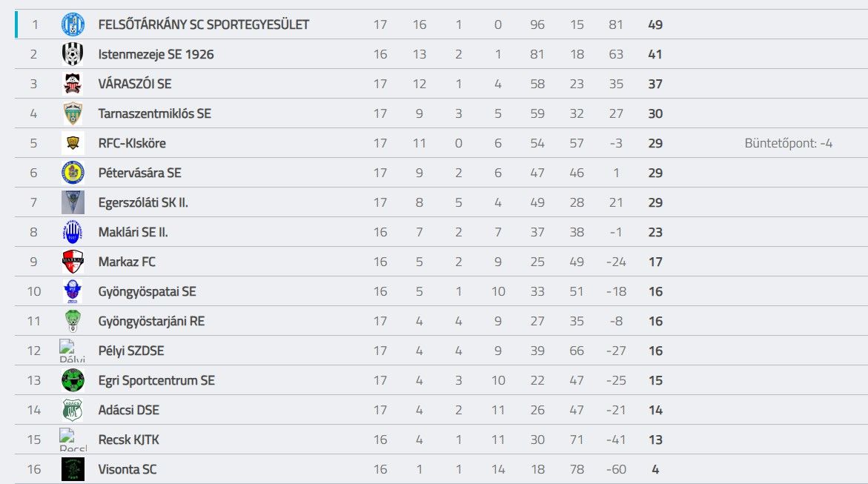Open the Váraszói SE team logo
The height and width of the screenshot is (484, 868).
click(73, 84)
